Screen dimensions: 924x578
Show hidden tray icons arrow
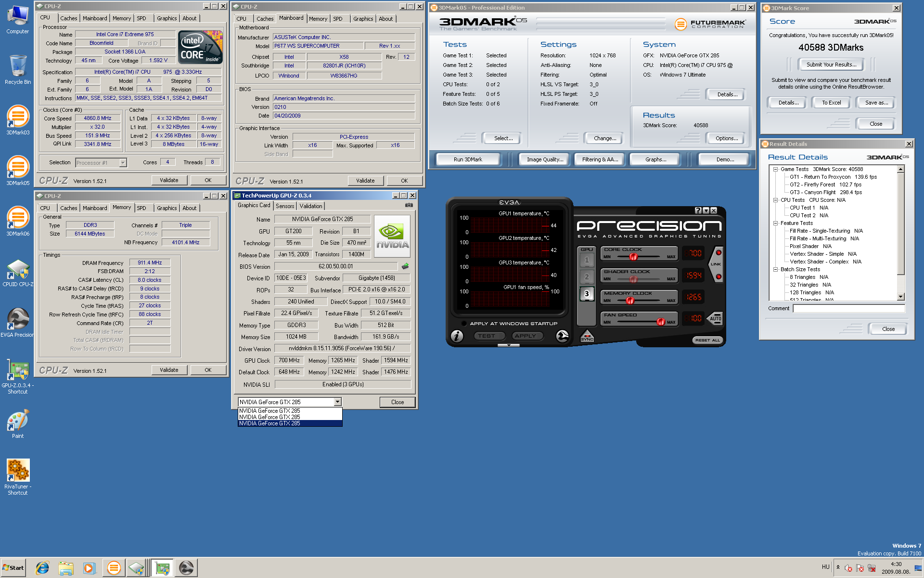[x=838, y=567]
